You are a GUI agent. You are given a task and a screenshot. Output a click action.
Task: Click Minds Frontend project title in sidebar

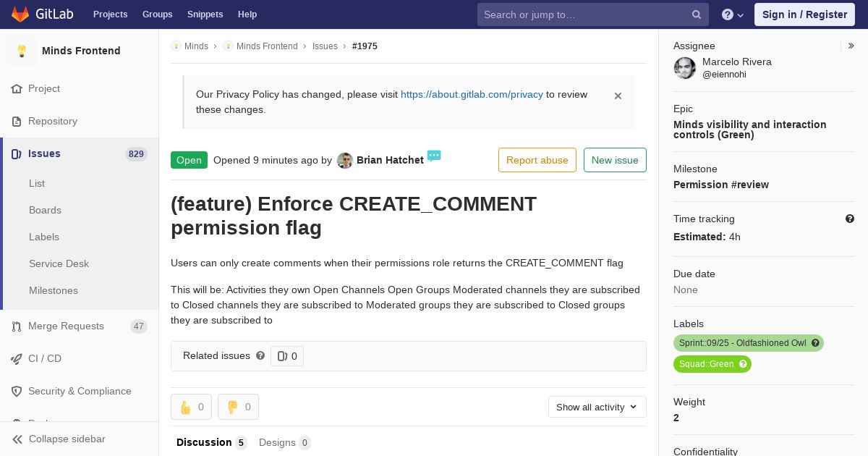[81, 51]
